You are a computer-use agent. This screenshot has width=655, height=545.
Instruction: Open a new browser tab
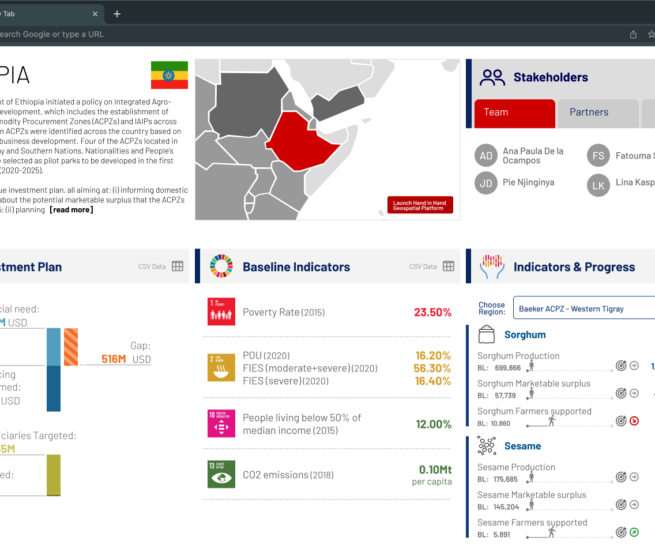click(117, 14)
